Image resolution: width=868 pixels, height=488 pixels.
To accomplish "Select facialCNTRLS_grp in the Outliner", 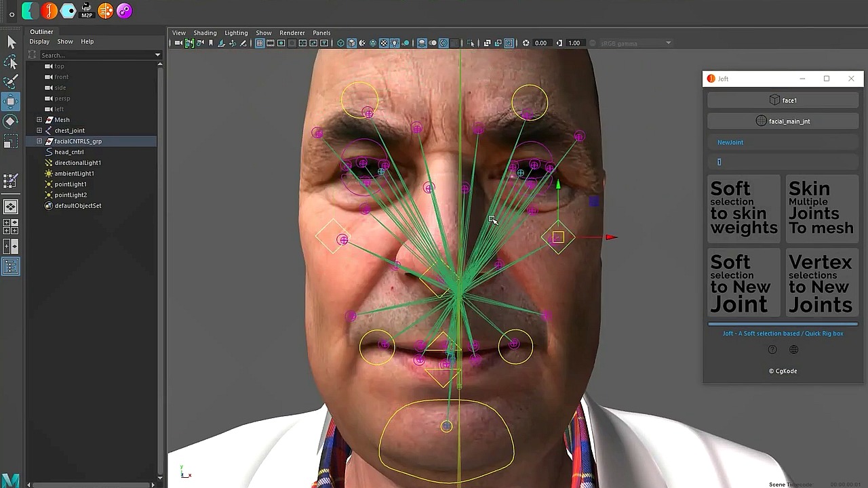I will [78, 141].
